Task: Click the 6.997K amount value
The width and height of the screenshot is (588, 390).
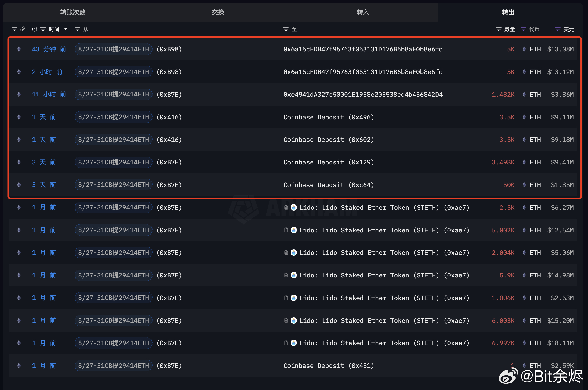Action: click(x=503, y=343)
